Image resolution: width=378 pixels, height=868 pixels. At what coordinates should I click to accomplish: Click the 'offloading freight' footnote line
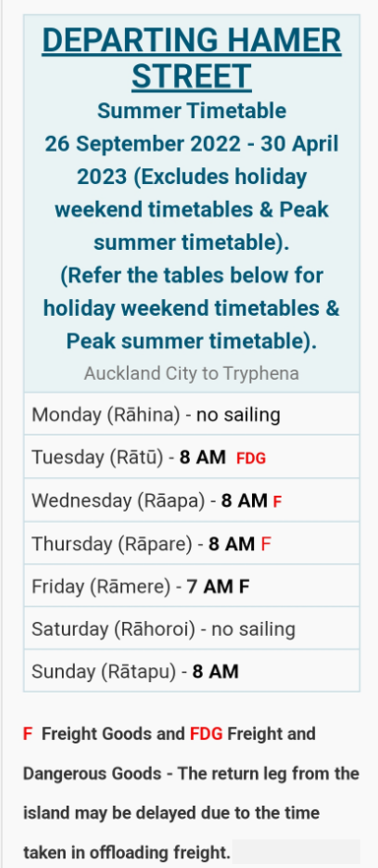[126, 852]
